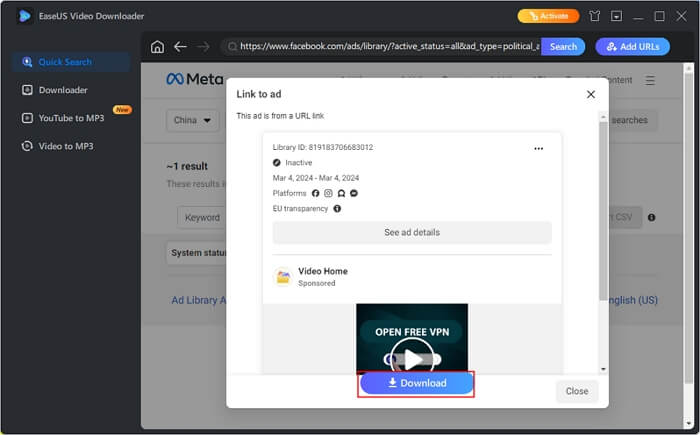Screen dimensions: 700x435
Task: Click the Video Home page avatar
Action: click(283, 277)
